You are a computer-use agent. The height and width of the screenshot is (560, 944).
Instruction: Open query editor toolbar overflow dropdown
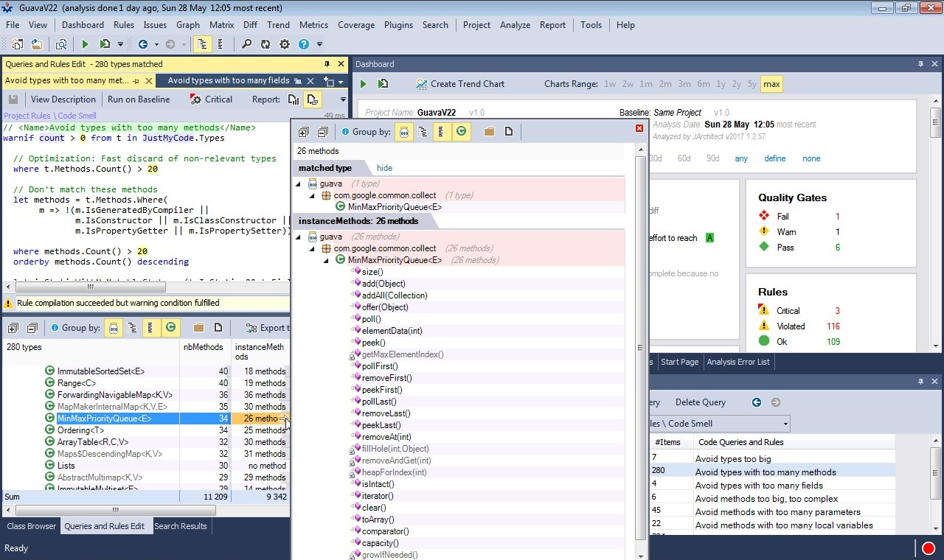[x=343, y=99]
